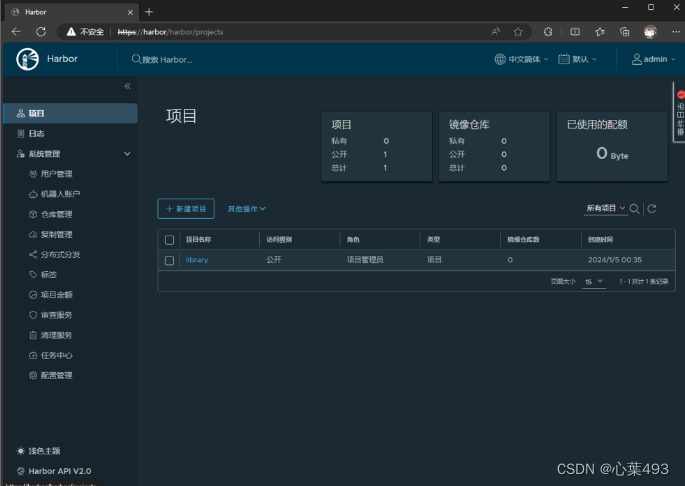Reload the page with refresh icon
Screen dimensions: 685x486
tap(41, 32)
